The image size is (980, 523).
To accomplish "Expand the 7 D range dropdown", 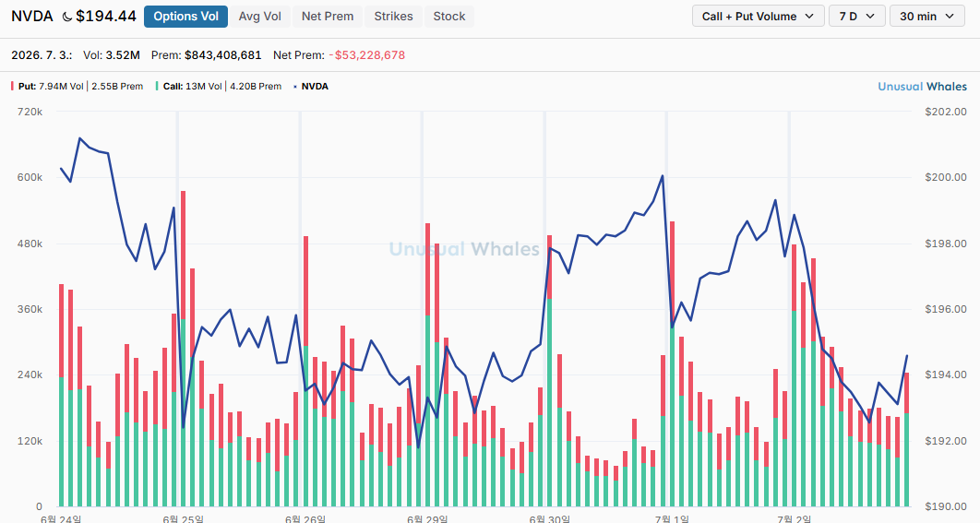I will point(856,17).
